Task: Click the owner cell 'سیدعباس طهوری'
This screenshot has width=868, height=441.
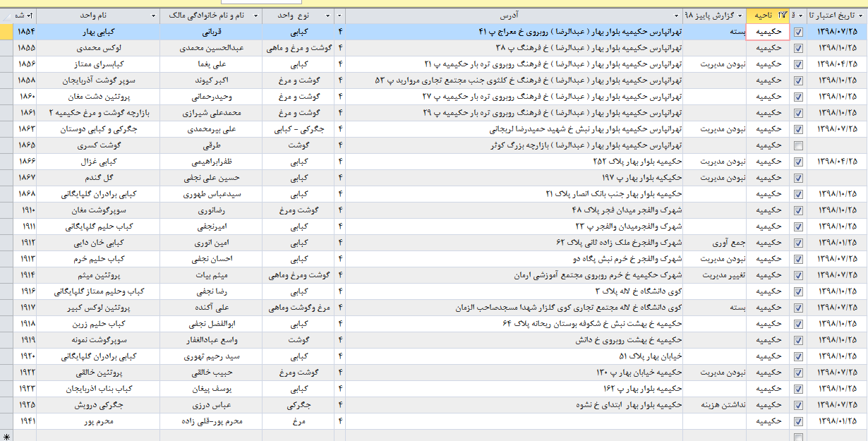Action: pyautogui.click(x=211, y=194)
